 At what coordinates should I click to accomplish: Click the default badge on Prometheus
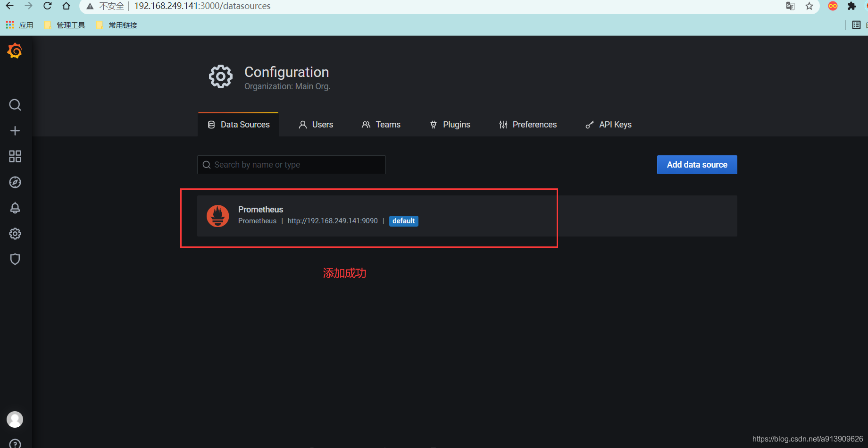point(403,221)
